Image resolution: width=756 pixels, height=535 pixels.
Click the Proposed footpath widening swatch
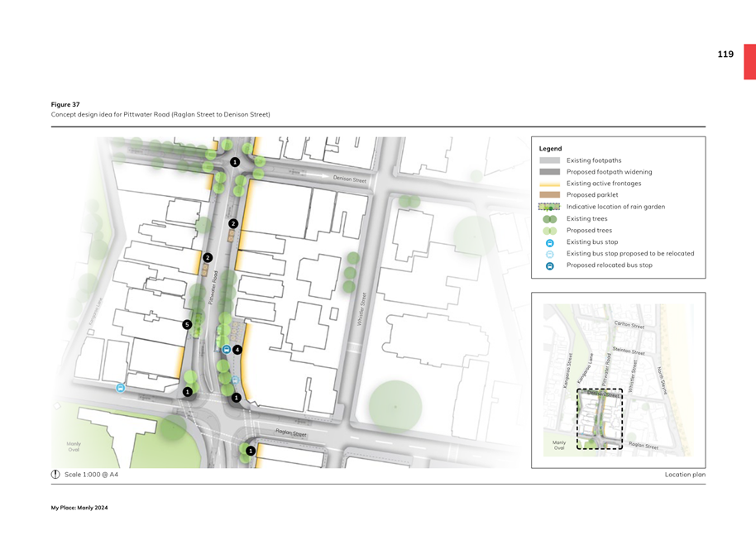(549, 172)
